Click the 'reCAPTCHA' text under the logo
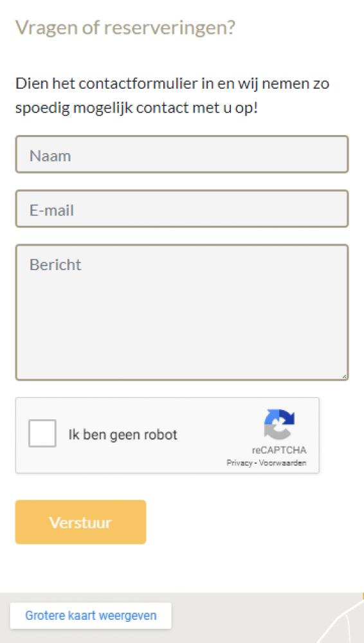Image resolution: width=364 pixels, height=643 pixels. [x=279, y=450]
